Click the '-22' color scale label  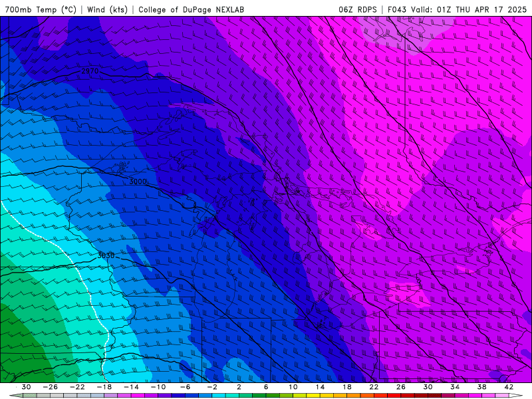[77, 387]
